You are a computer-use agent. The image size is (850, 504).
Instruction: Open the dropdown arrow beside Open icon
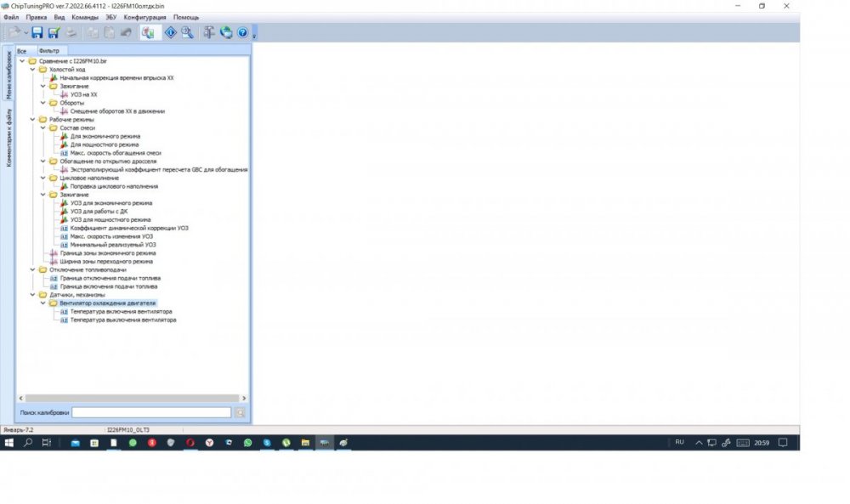(x=25, y=33)
